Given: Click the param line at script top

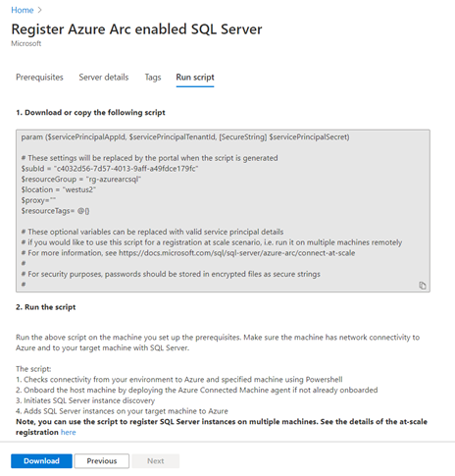Looking at the screenshot, I should pyautogui.click(x=185, y=137).
